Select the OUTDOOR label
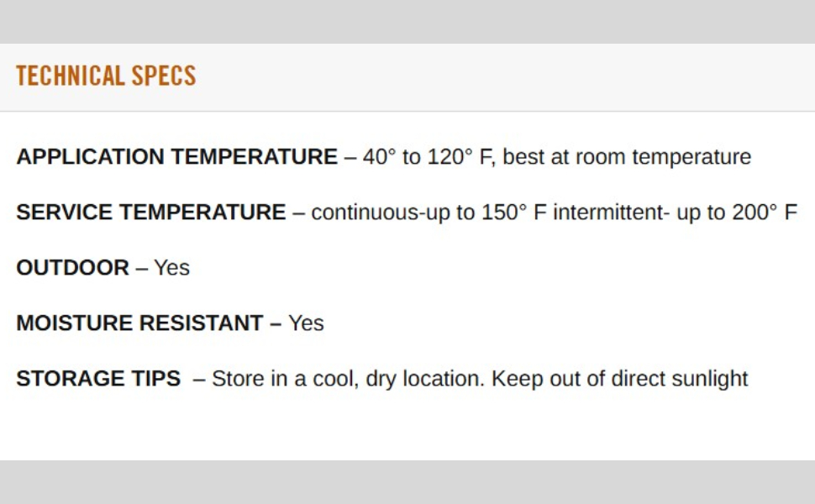 pyautogui.click(x=73, y=268)
